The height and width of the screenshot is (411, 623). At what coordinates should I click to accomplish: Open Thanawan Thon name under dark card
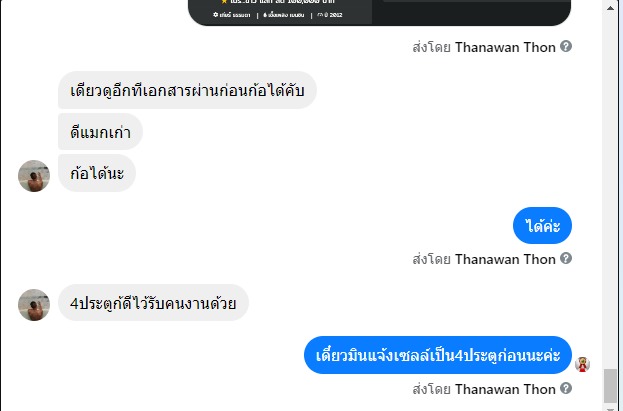pyautogui.click(x=505, y=47)
